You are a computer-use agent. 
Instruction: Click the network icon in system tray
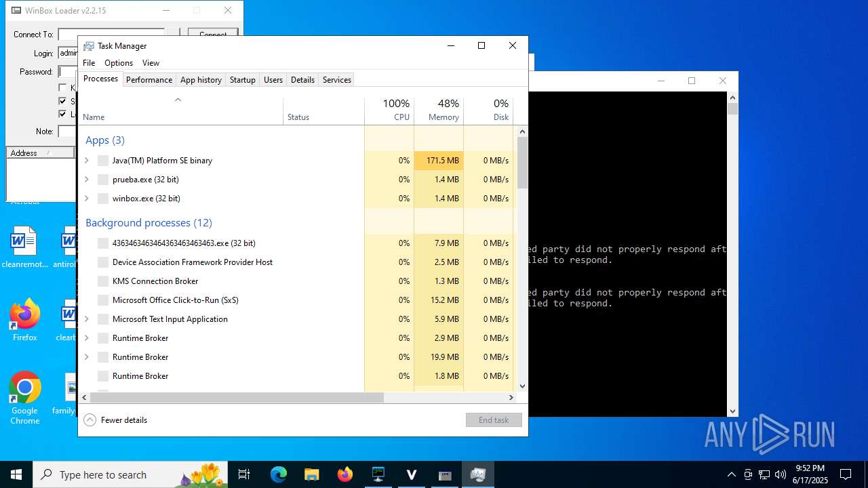[764, 474]
